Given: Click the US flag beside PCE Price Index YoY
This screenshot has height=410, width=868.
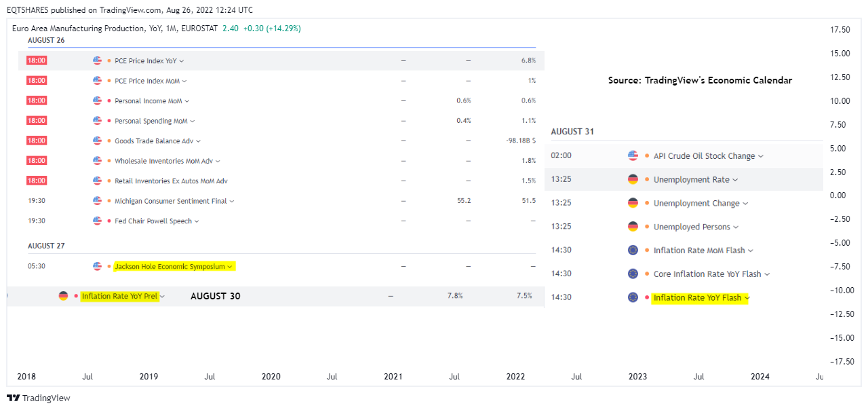Looking at the screenshot, I should pyautogui.click(x=97, y=60).
